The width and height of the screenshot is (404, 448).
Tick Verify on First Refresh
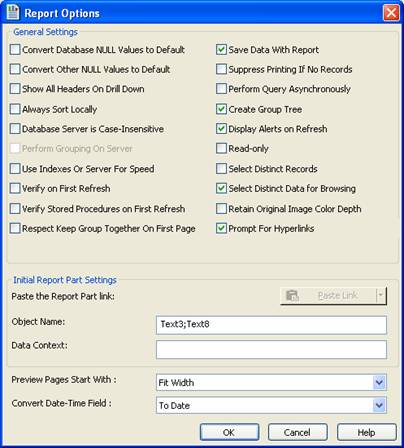point(15,188)
